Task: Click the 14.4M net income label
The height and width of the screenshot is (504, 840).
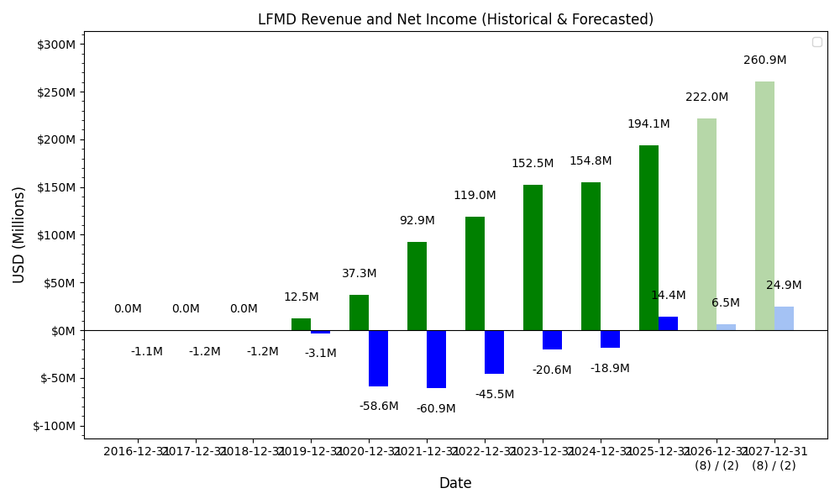Action: [x=668, y=295]
